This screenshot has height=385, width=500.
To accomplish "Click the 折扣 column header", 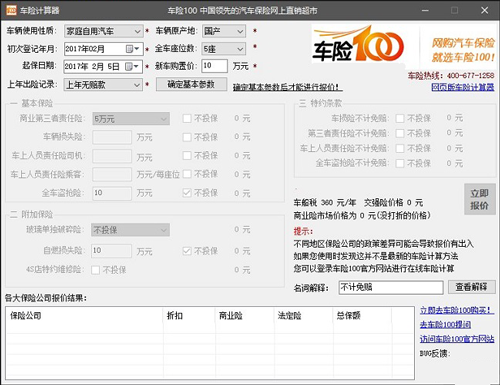I will [x=189, y=316].
